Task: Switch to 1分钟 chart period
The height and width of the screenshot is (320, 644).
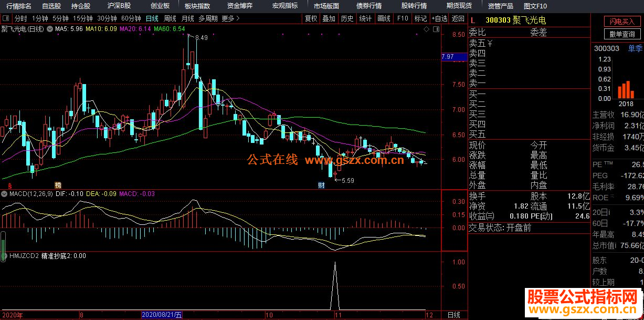Action: tap(40, 18)
